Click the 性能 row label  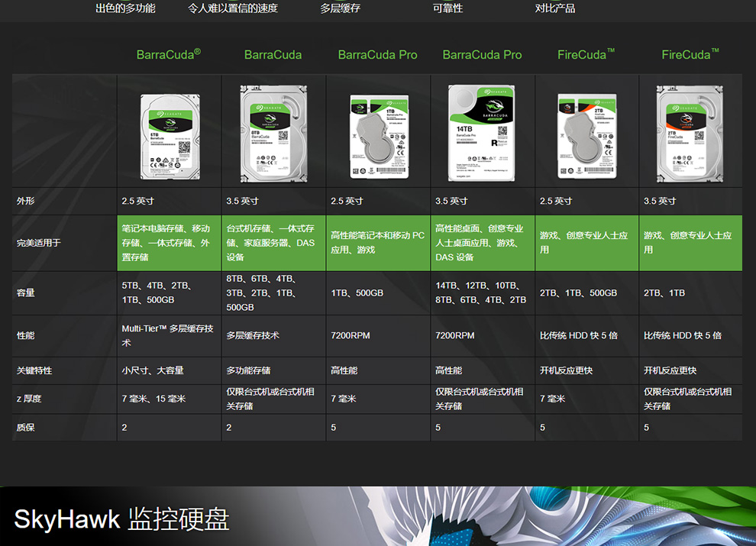click(25, 336)
